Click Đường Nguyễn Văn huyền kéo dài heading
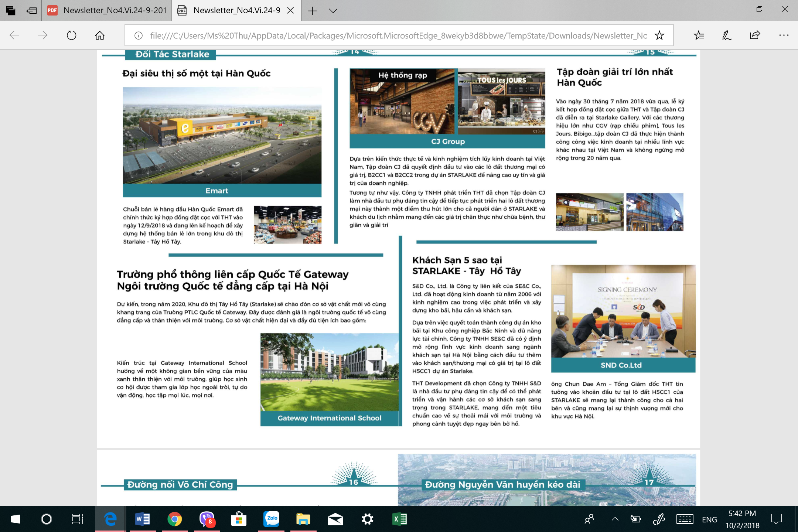The height and width of the screenshot is (532, 798). click(x=502, y=484)
